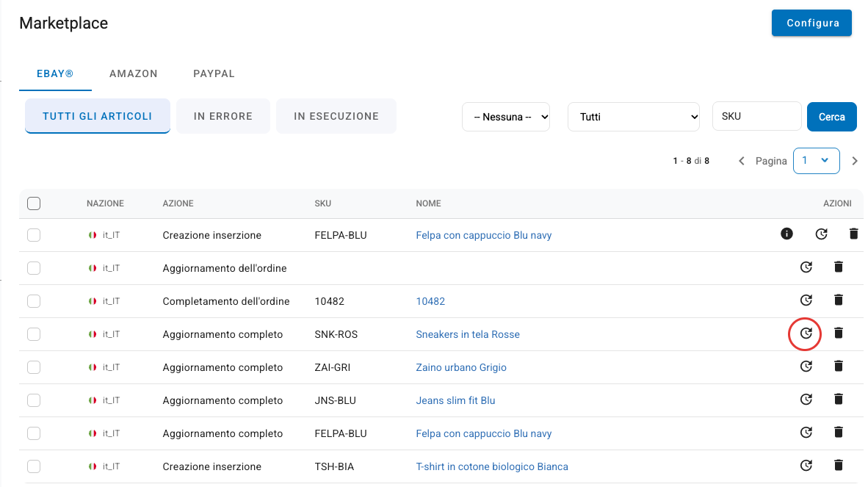868x487 pixels.
Task: Delete the TSH-BIA row
Action: coord(839,466)
